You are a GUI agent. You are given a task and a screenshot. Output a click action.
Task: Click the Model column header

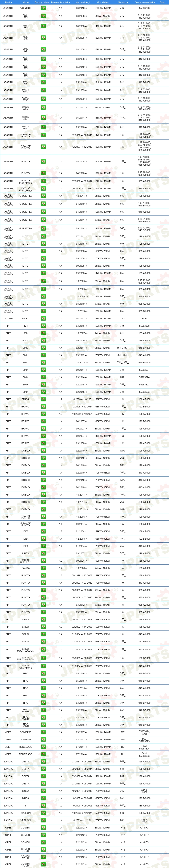[26, 2]
